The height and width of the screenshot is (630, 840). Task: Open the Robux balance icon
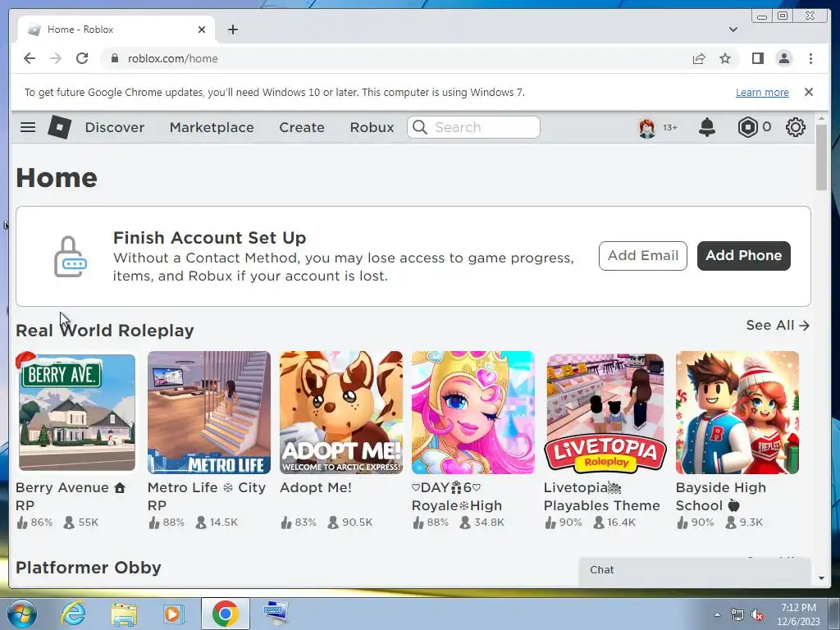pos(747,127)
